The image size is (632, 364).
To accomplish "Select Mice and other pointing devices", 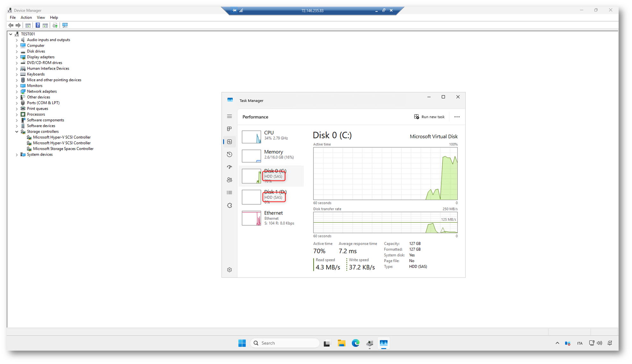I will click(54, 80).
